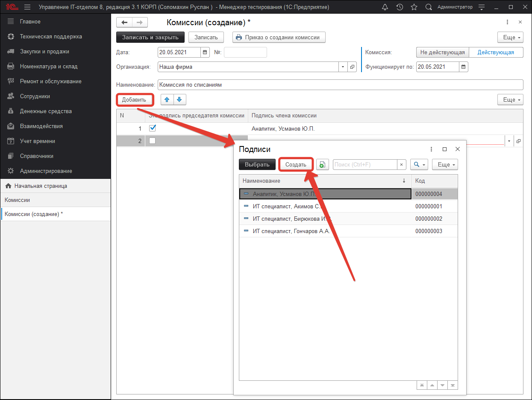Open calendar picker next to Дата field
532x400 pixels.
(x=205, y=53)
